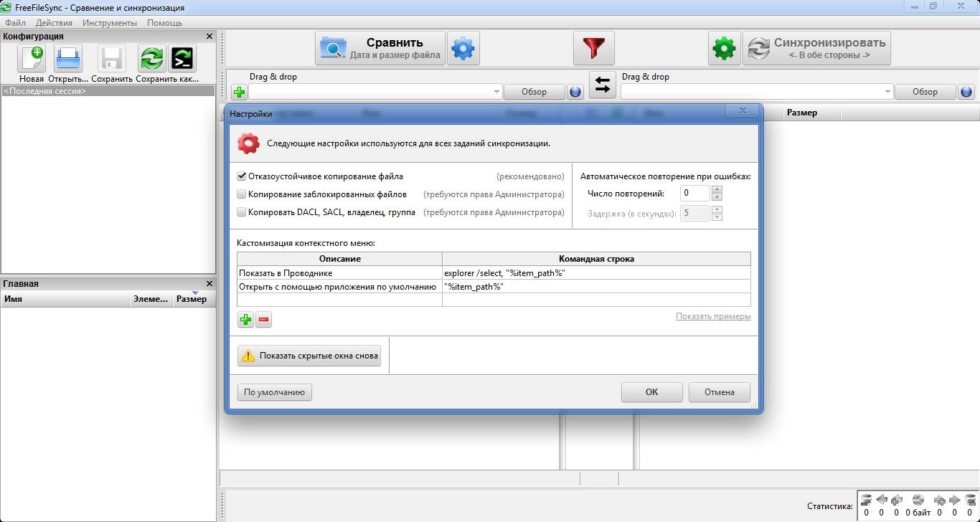Click the Синхронизировать button
The width and height of the screenshot is (980, 522).
[x=816, y=49]
